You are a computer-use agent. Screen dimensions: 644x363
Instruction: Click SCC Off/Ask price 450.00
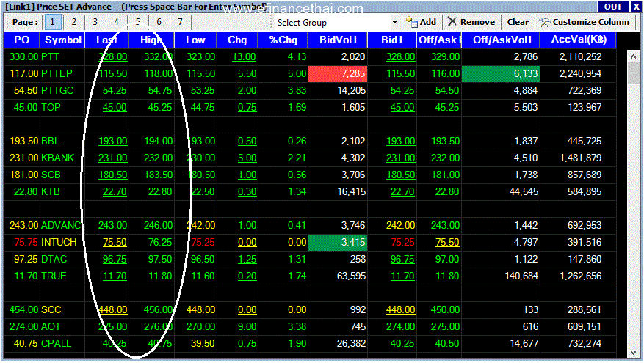click(445, 309)
